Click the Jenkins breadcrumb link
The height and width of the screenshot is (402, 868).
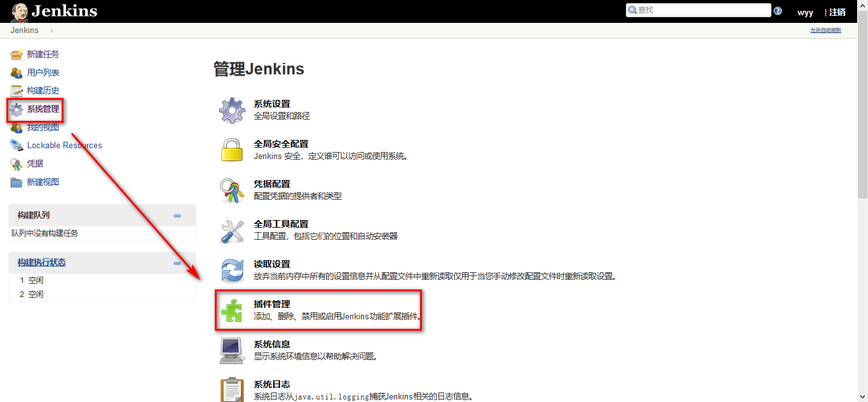point(24,31)
